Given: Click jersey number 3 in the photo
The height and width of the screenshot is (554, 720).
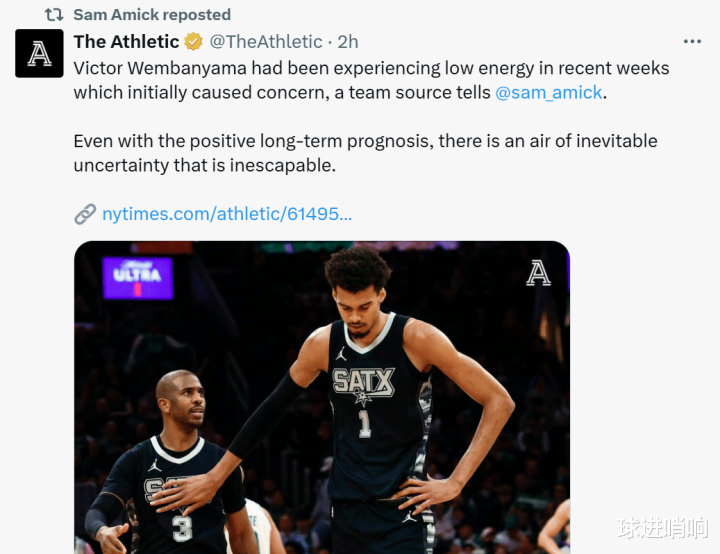Looking at the screenshot, I should (182, 528).
